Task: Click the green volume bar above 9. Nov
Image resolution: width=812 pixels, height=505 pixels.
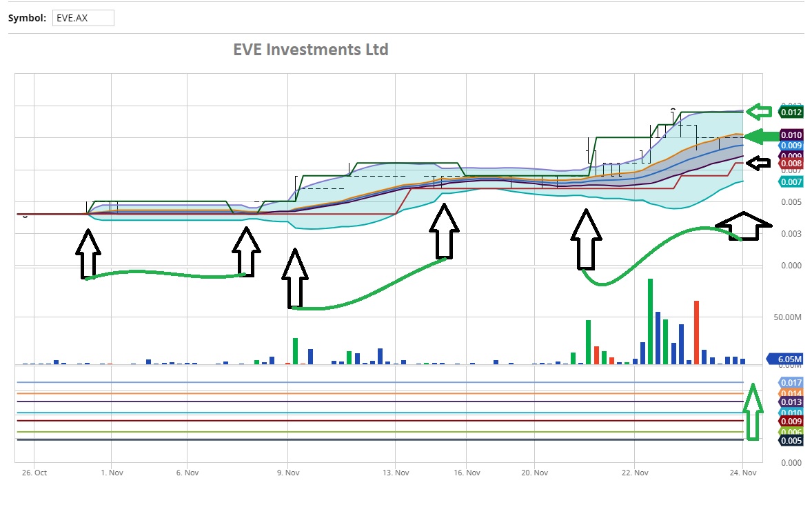Action: click(295, 351)
